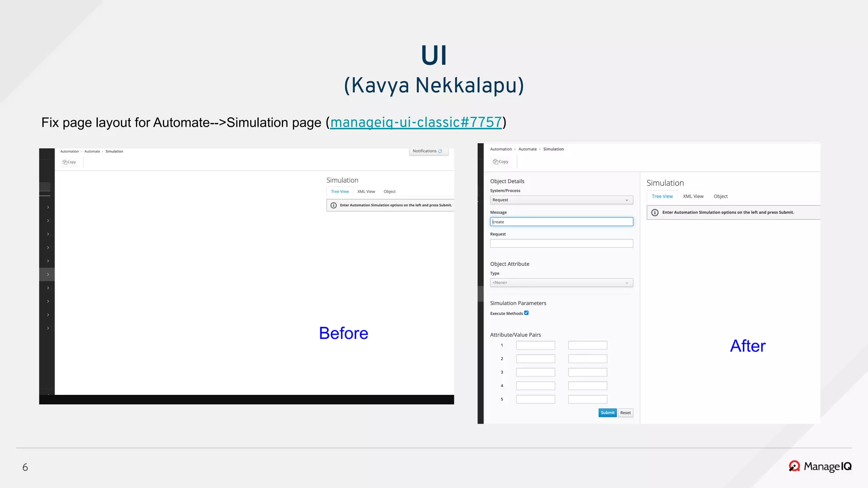Open the System/Process dropdown showing Request
Screen dimensions: 868x488
[x=562, y=200]
